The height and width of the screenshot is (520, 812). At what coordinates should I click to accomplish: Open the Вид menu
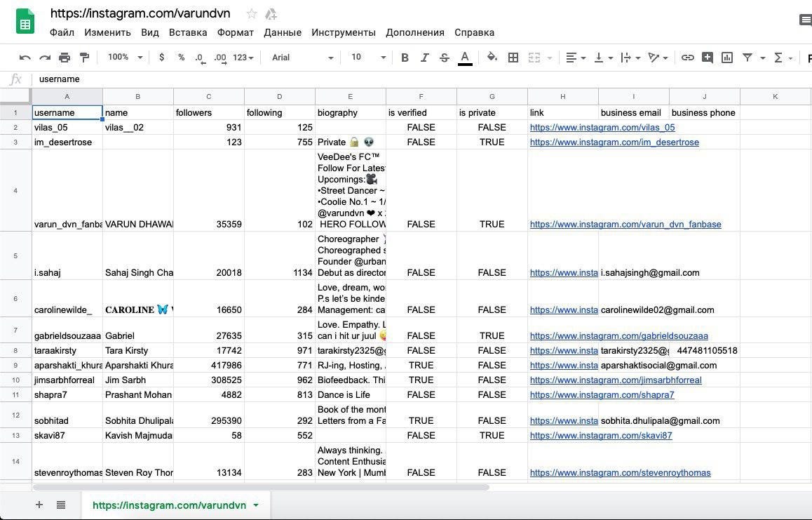coord(149,32)
